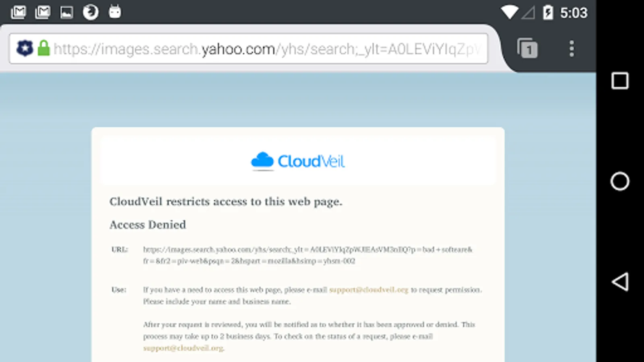Image resolution: width=644 pixels, height=362 pixels.
Task: Tap the 5:03 clock in status bar
Action: click(574, 12)
